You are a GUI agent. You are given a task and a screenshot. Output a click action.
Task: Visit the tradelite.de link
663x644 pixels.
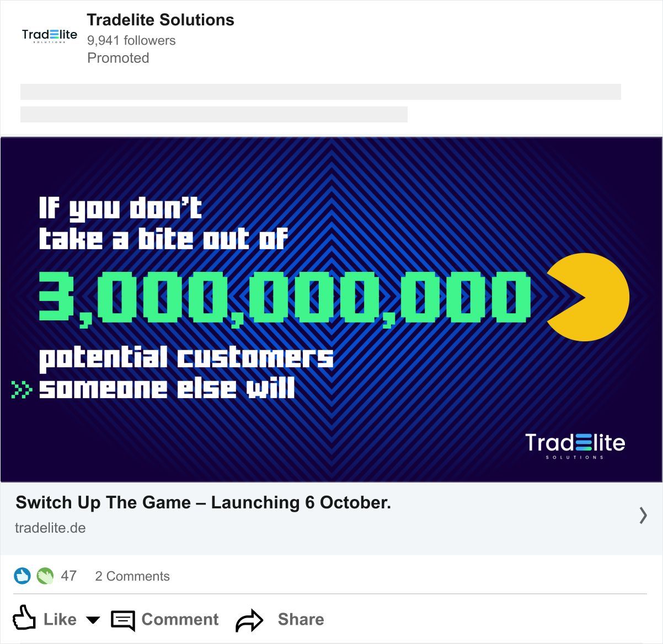(x=50, y=528)
